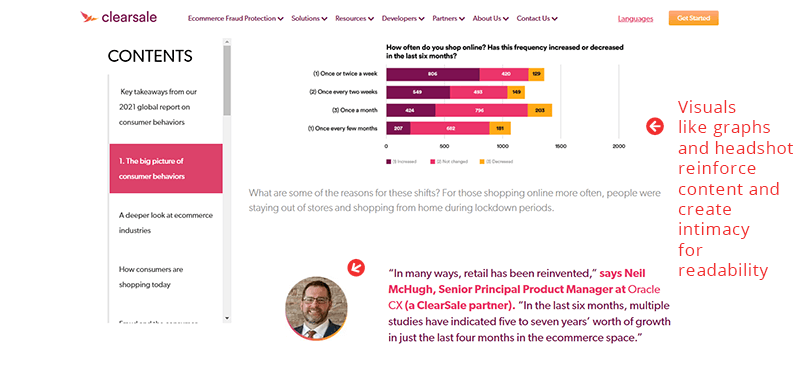Click the red left-arrow circle beside the chart

click(655, 126)
